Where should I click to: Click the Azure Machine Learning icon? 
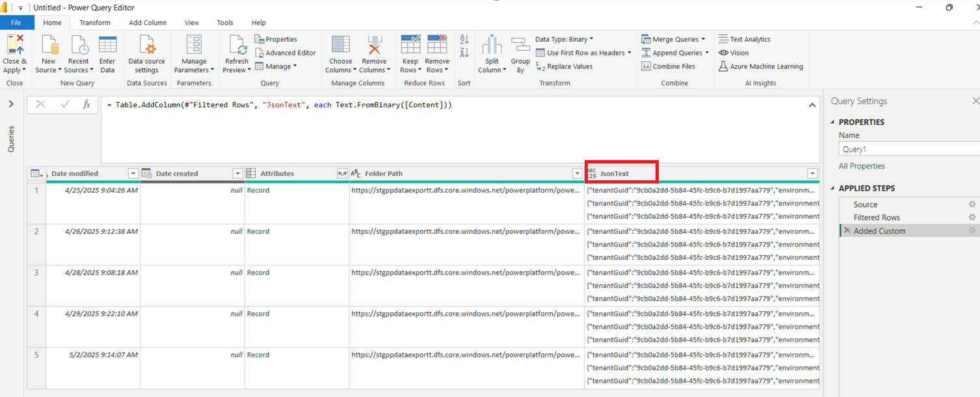(x=723, y=66)
